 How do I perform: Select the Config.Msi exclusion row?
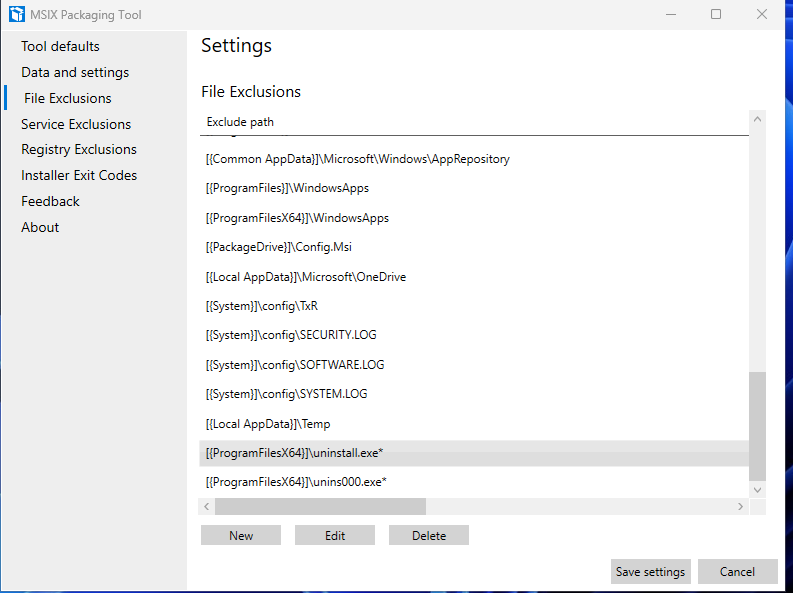click(474, 247)
